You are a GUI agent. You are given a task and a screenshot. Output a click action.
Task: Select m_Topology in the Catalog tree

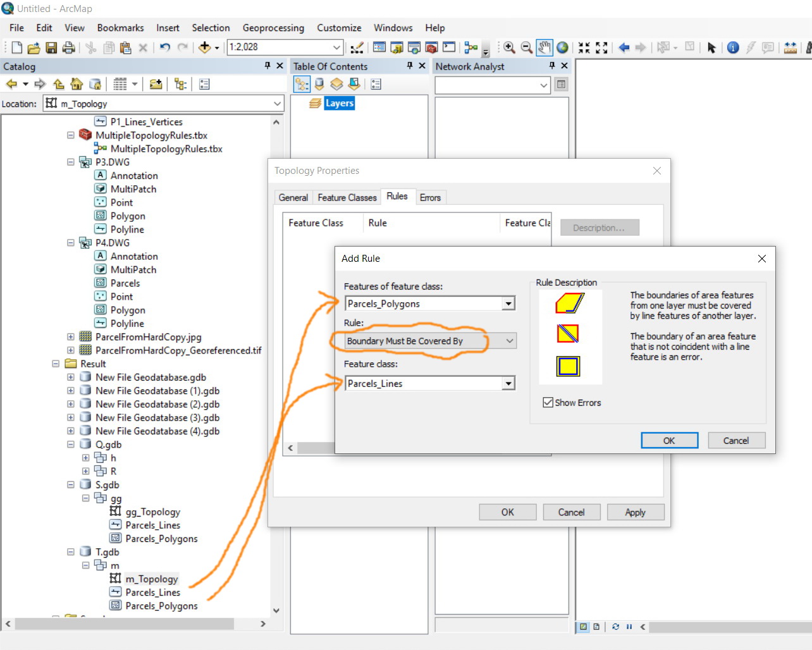pyautogui.click(x=152, y=579)
